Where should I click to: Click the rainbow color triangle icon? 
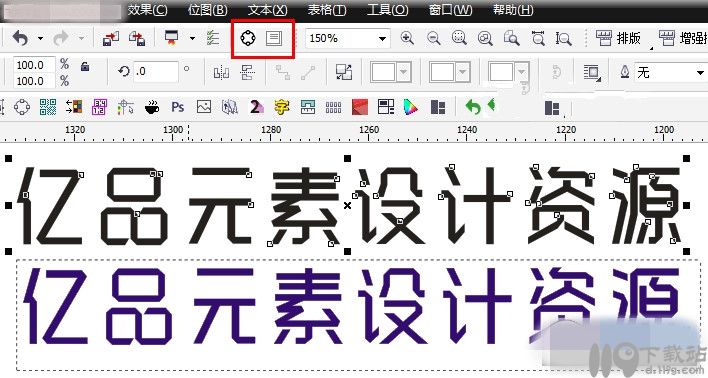411,107
